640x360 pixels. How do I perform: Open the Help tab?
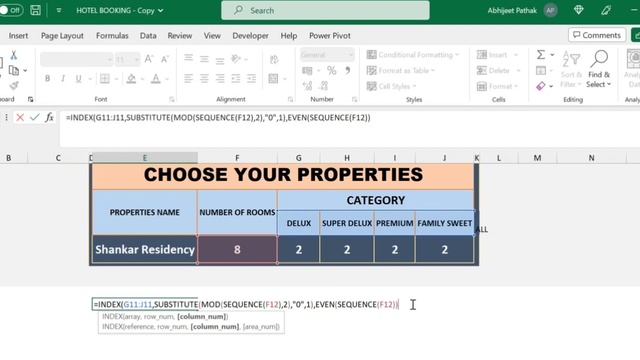289,36
